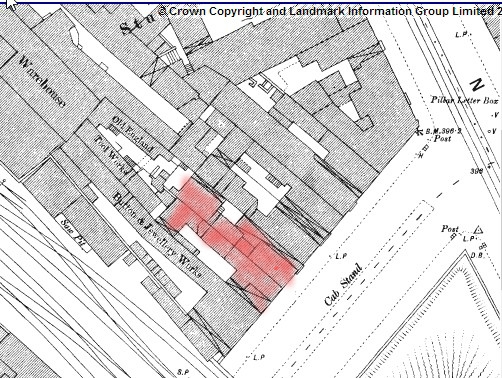Click the Saw Pit box label
502x378 pixels.
(x=73, y=233)
